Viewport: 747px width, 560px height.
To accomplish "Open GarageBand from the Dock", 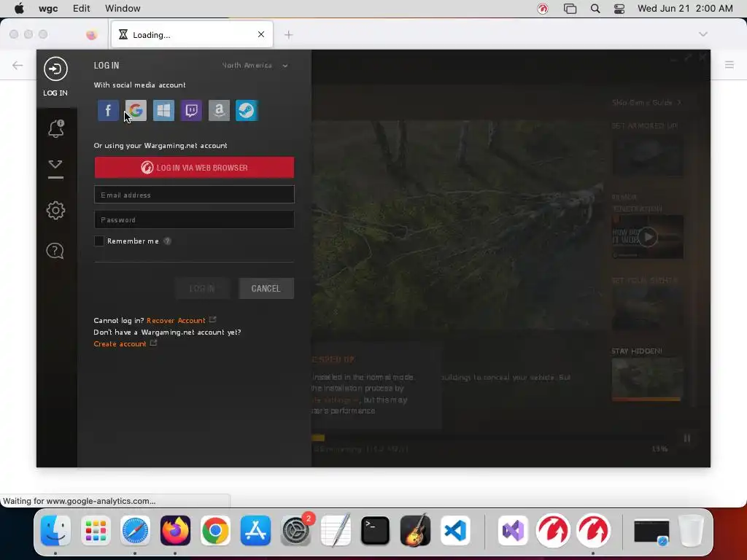I will (x=415, y=530).
